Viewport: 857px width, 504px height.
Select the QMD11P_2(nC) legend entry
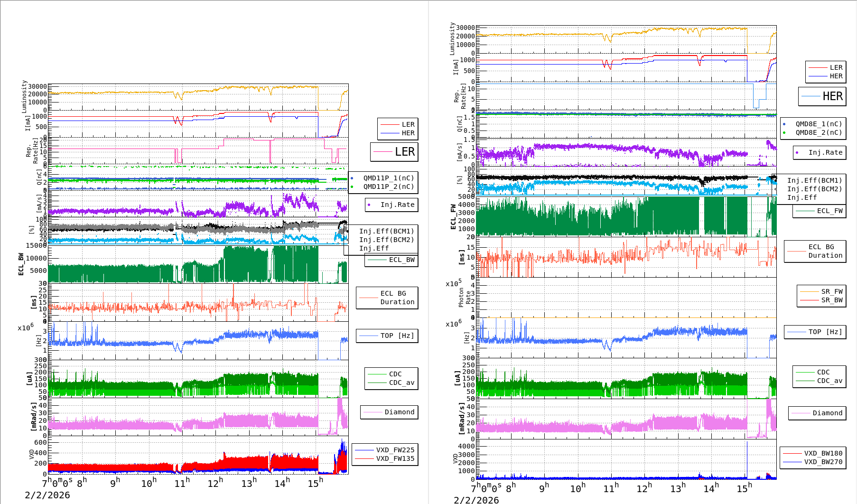click(x=388, y=187)
